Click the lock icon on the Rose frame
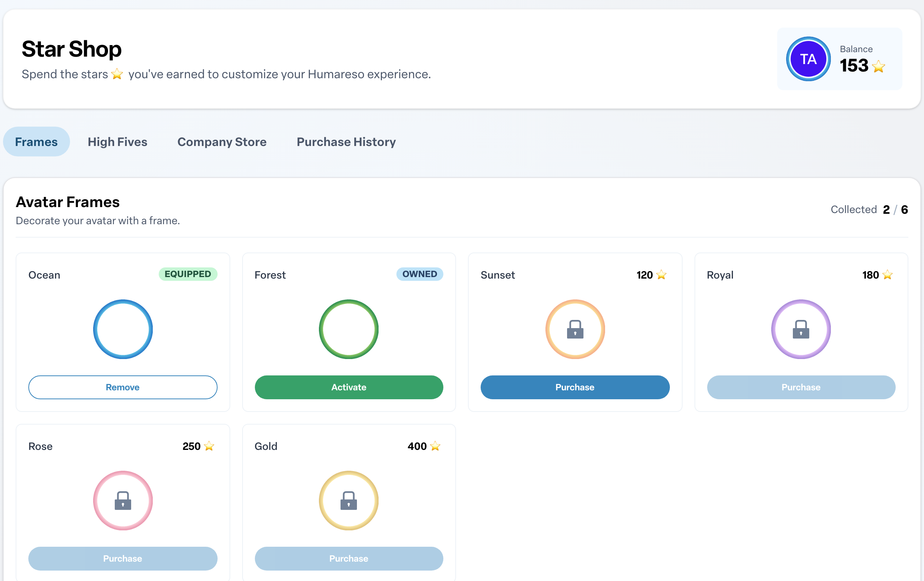924x581 pixels. pos(123,501)
